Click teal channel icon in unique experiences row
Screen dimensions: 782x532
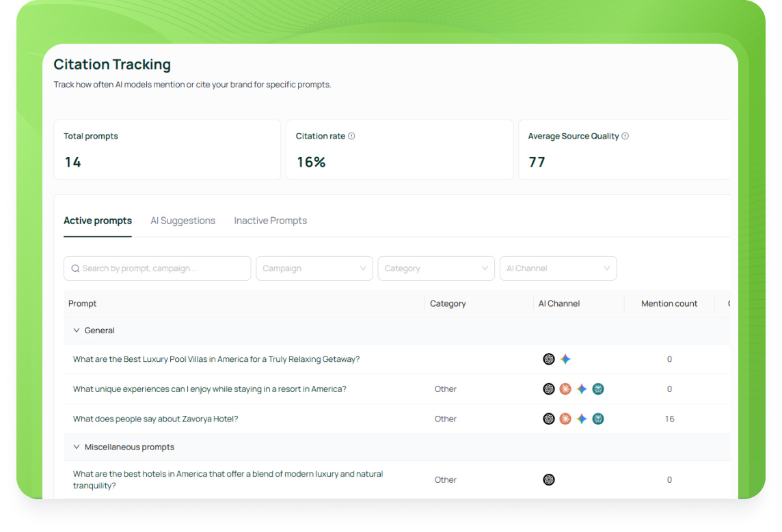pos(598,389)
